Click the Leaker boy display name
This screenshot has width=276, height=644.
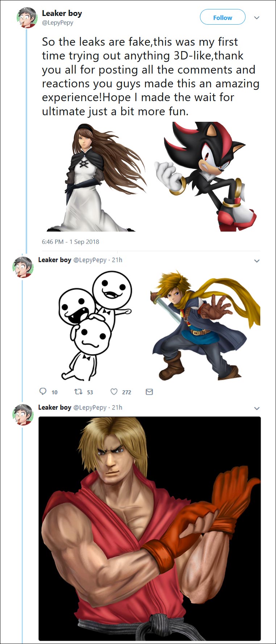pyautogui.click(x=62, y=13)
